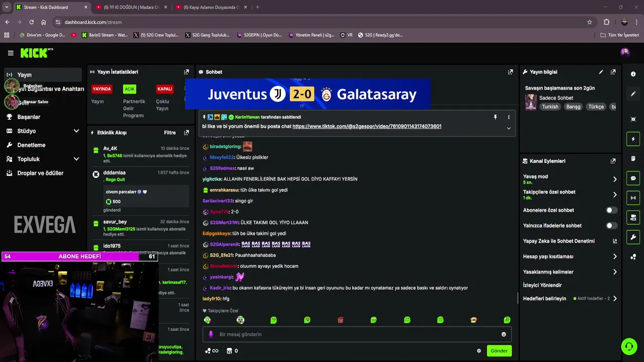Bookmark this page with star icon

(x=590, y=22)
